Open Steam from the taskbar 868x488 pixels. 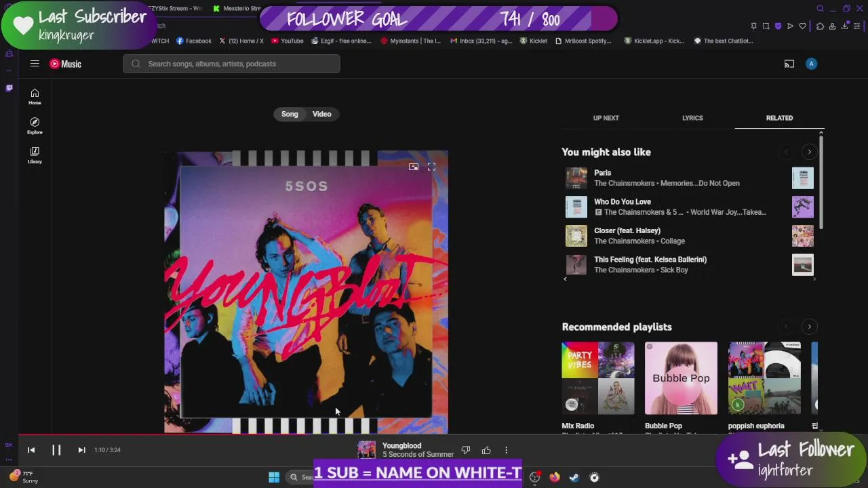coord(574,477)
